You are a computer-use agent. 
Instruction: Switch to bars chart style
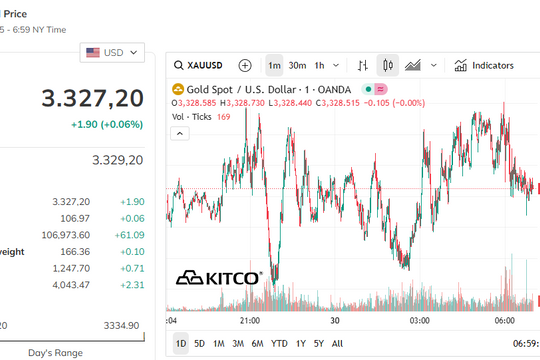363,65
